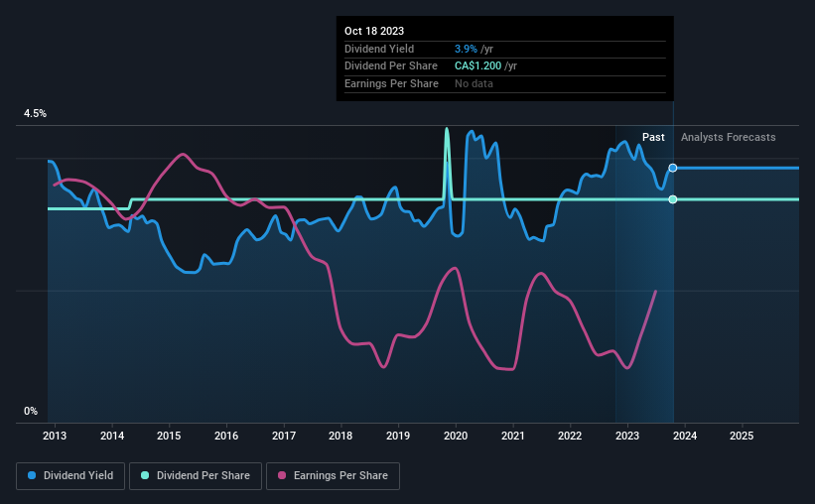Click the teal dot in Dividend Per Share legend
The image size is (815, 504).
tap(145, 475)
